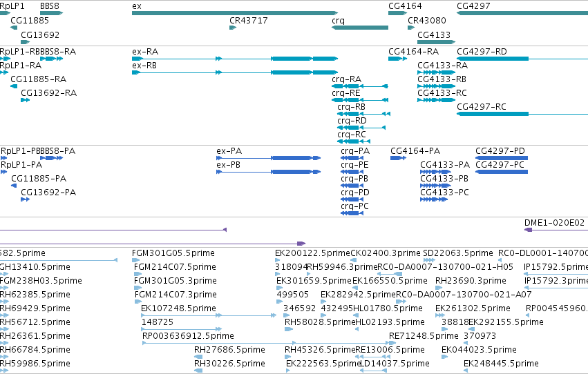Select the crq-RC transcript label
This screenshot has height=374, width=588.
352,135
